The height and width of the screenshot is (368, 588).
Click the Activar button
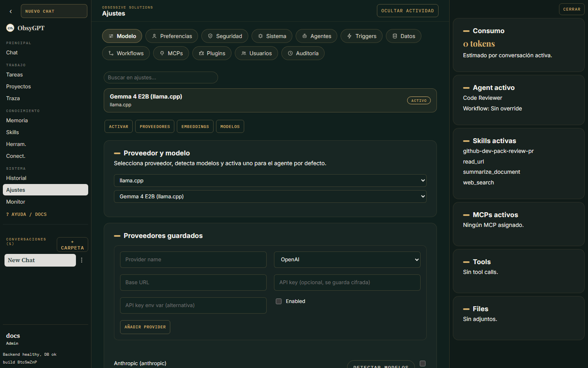pos(118,126)
